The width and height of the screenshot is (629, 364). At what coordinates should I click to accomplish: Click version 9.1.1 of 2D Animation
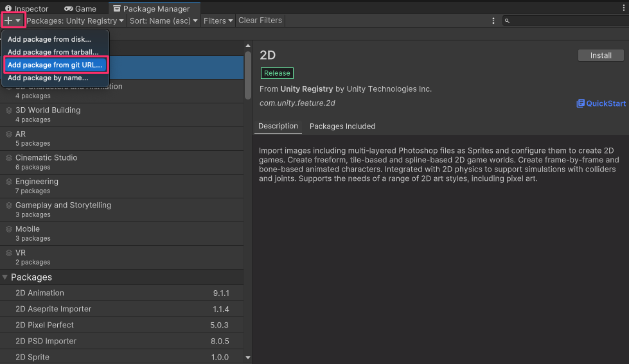221,293
